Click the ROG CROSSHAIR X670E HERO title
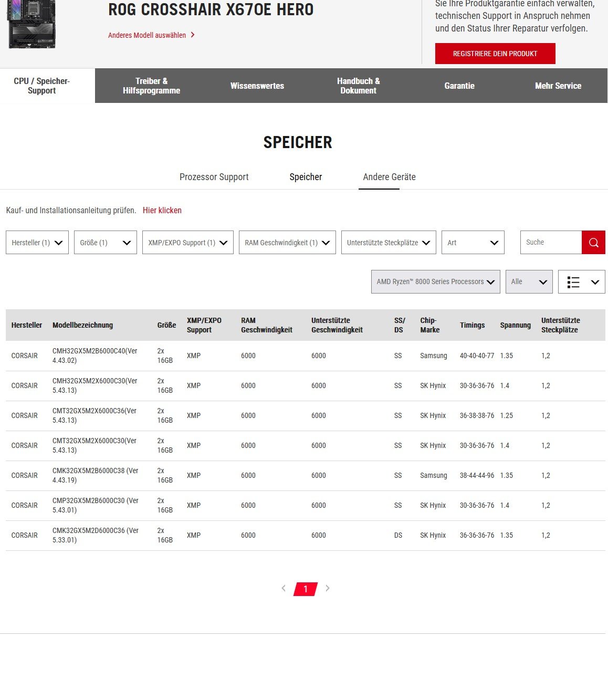Viewport: 608px width, 700px height. [x=211, y=9]
